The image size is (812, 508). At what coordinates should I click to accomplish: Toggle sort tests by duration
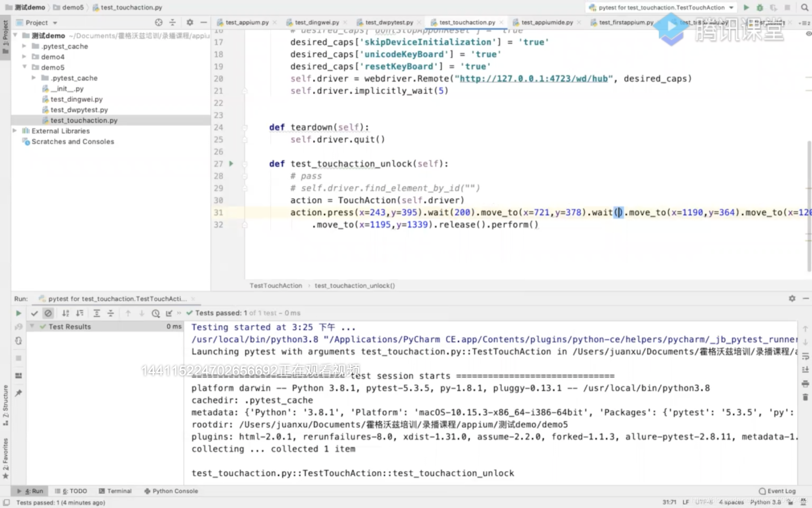point(80,313)
